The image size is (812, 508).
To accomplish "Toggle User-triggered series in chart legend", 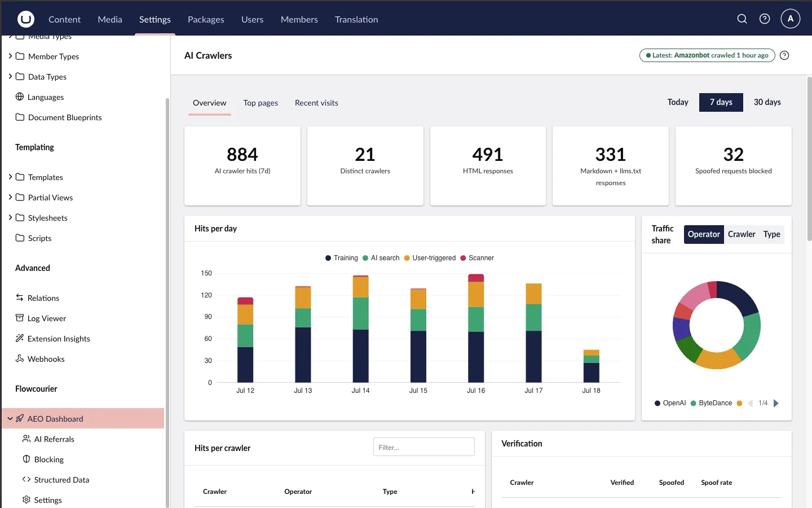I will click(430, 258).
